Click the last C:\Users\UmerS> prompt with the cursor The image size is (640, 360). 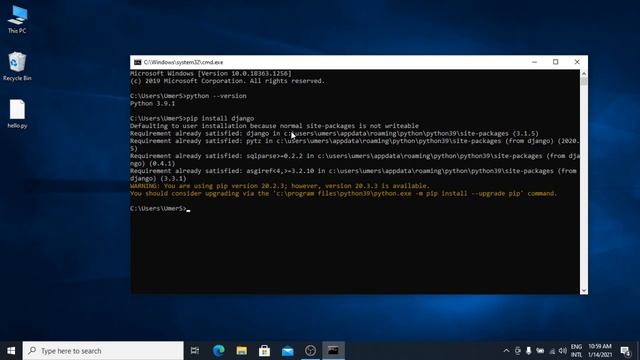pos(160,209)
